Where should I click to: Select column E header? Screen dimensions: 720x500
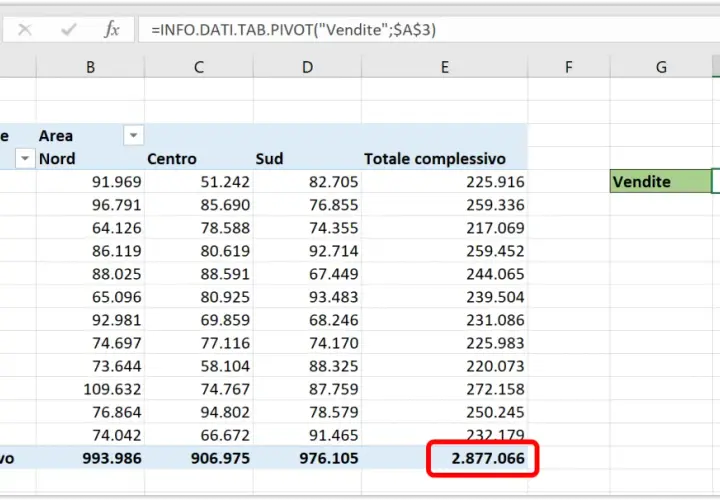pyautogui.click(x=444, y=67)
